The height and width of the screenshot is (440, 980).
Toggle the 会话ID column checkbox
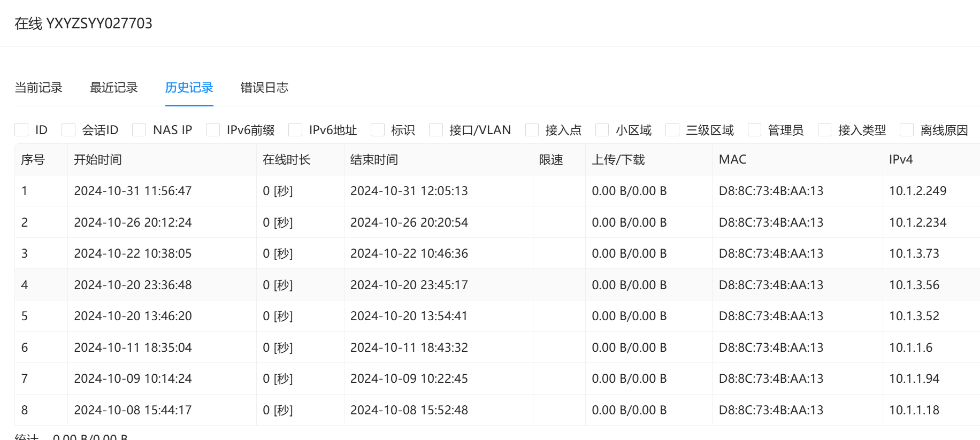click(x=68, y=130)
